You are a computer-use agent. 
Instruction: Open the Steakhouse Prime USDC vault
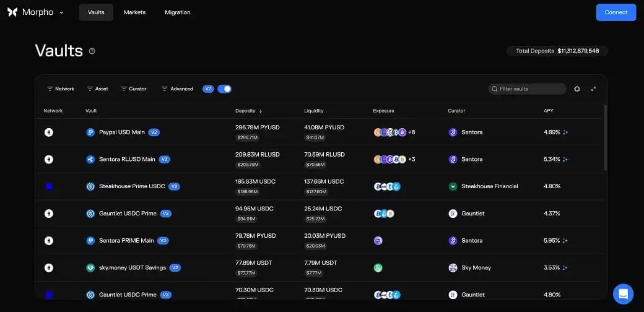pyautogui.click(x=132, y=186)
